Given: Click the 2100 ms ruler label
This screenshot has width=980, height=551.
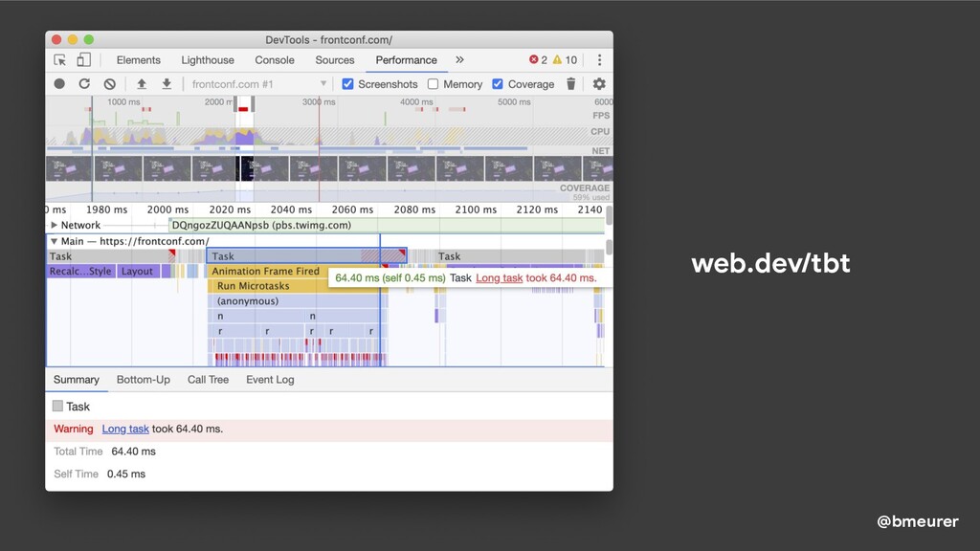Looking at the screenshot, I should coord(476,209).
